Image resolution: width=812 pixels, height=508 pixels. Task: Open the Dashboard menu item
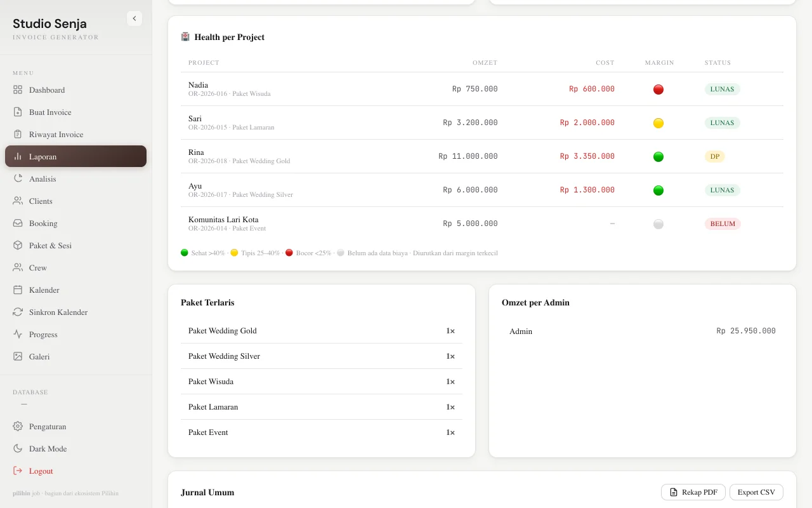[x=75, y=90]
